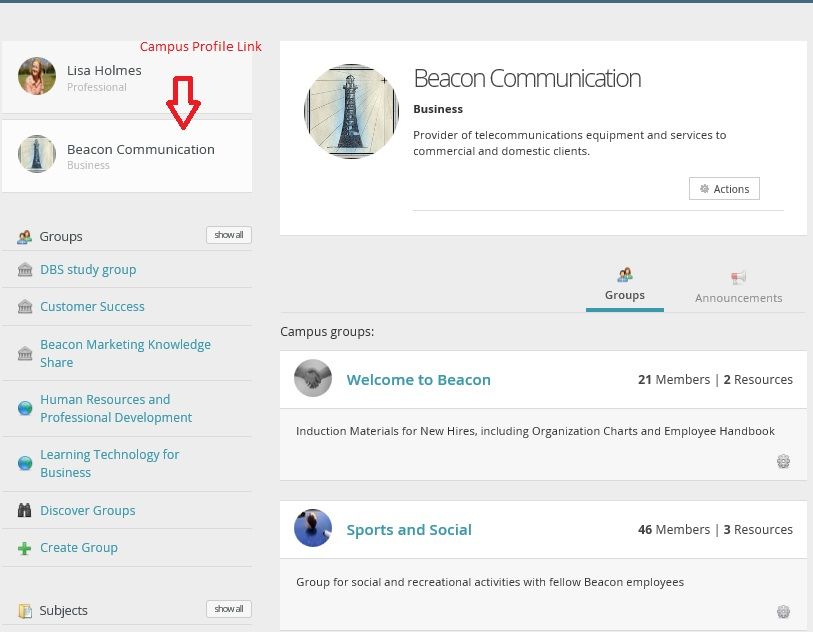Open Beacon Marketing Knowledge Share group

click(125, 353)
